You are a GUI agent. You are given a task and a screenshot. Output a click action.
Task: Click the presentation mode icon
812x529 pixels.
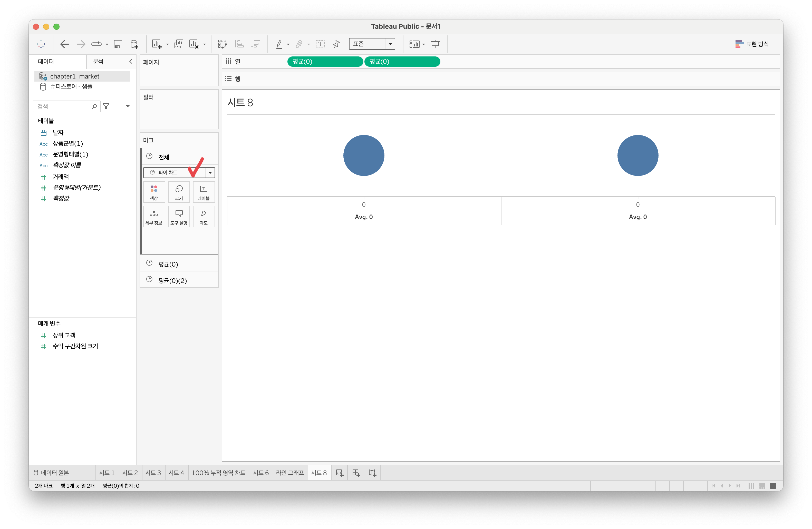click(435, 44)
